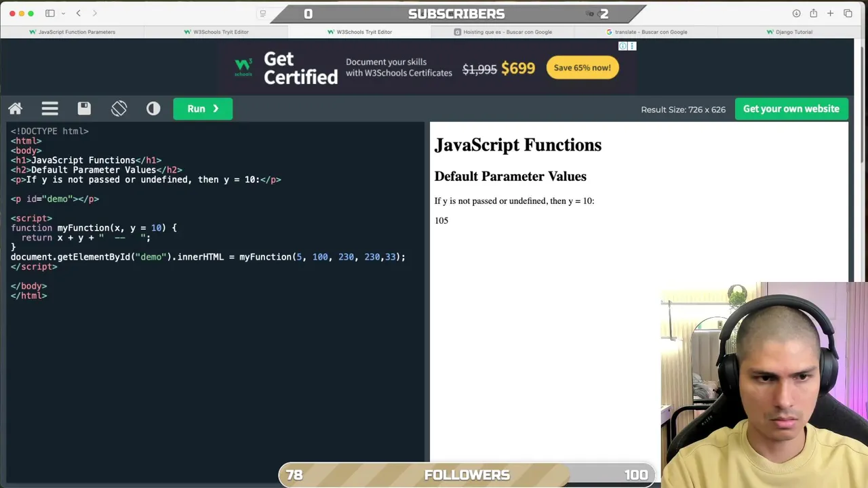The image size is (868, 488).
Task: Go forward in Safari
Action: [x=95, y=13]
